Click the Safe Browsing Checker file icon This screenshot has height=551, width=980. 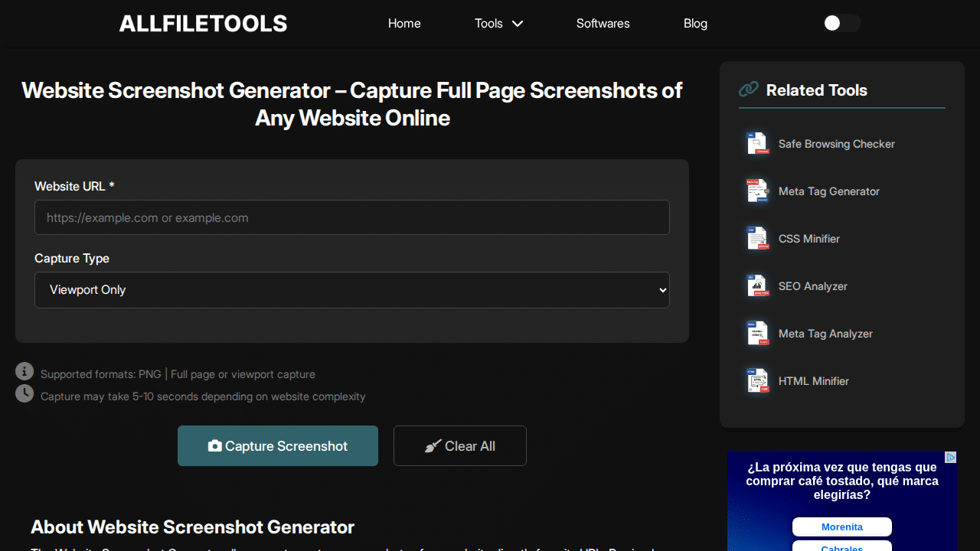(x=757, y=144)
